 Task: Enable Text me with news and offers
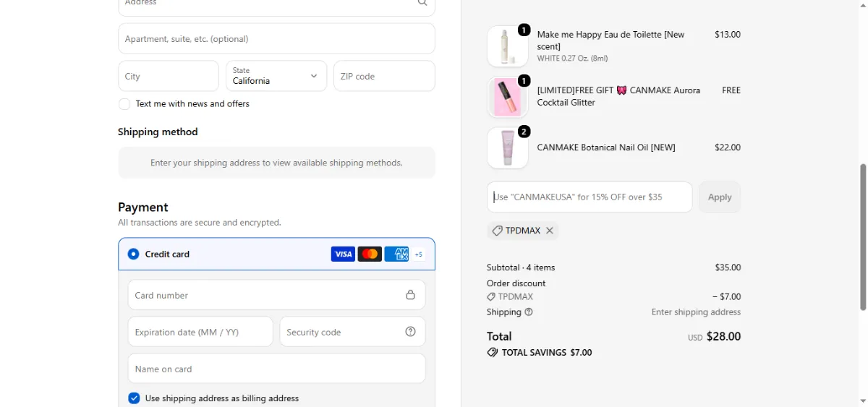(x=124, y=104)
